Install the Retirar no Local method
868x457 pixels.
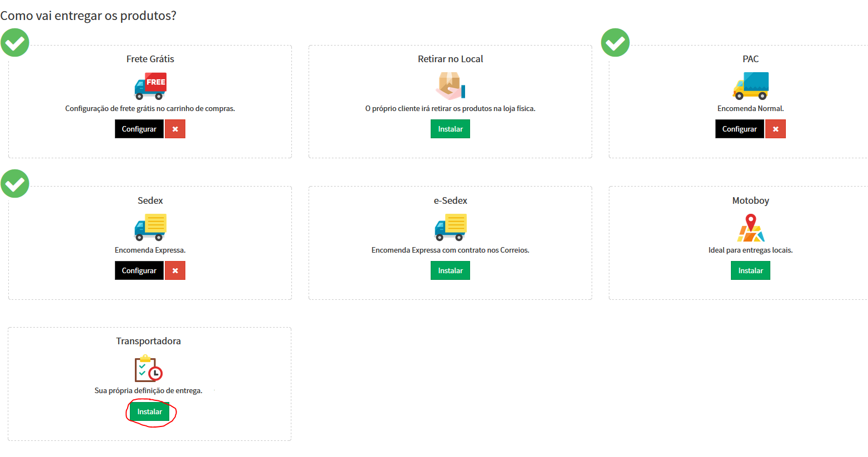451,129
